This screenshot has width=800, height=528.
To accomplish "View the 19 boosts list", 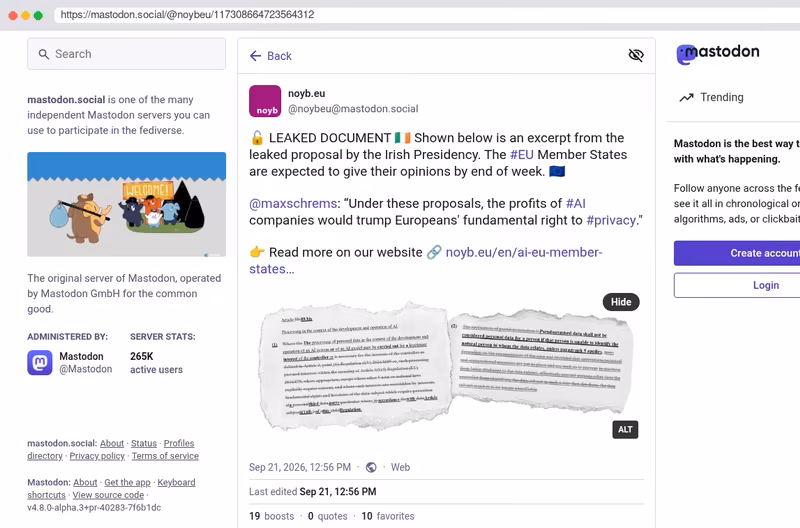I will coord(271,516).
